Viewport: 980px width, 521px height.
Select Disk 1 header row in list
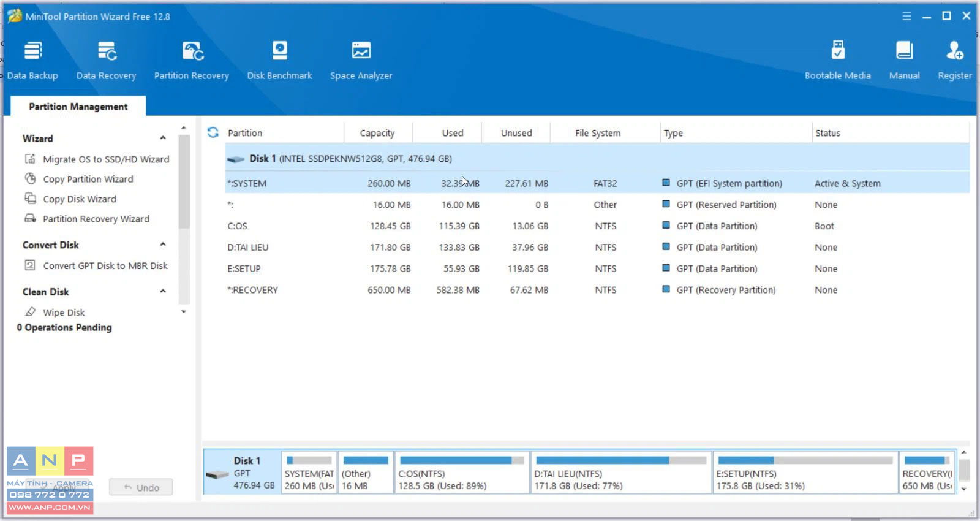tap(597, 159)
